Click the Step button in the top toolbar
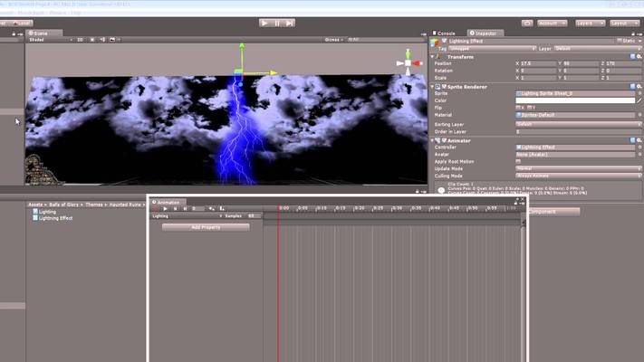The image size is (644, 362). (290, 24)
